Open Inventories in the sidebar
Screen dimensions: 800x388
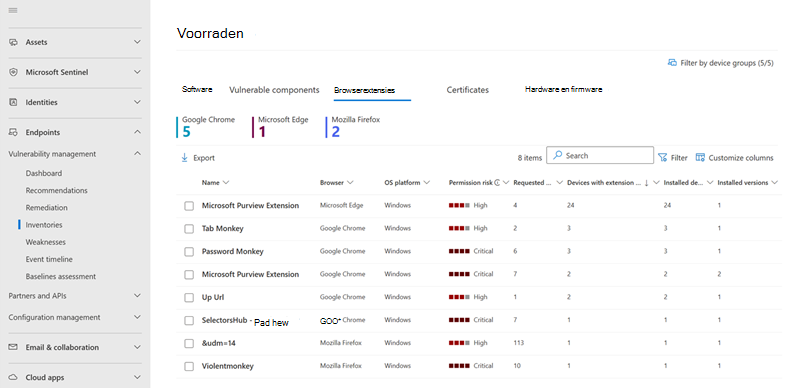coord(44,225)
